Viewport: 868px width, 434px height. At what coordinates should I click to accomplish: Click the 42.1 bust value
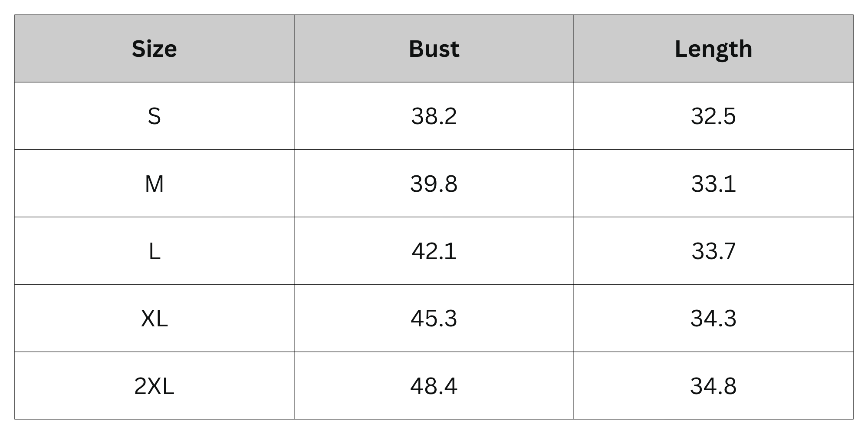point(434,251)
